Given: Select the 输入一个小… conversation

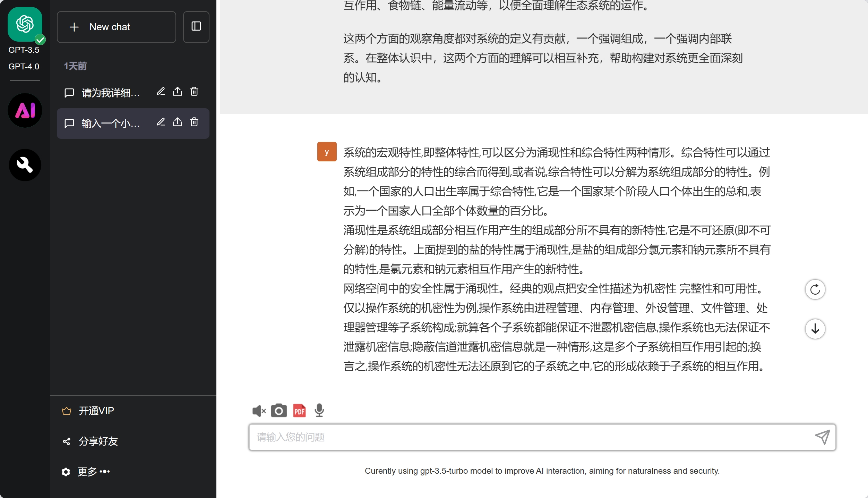Looking at the screenshot, I should (x=110, y=123).
